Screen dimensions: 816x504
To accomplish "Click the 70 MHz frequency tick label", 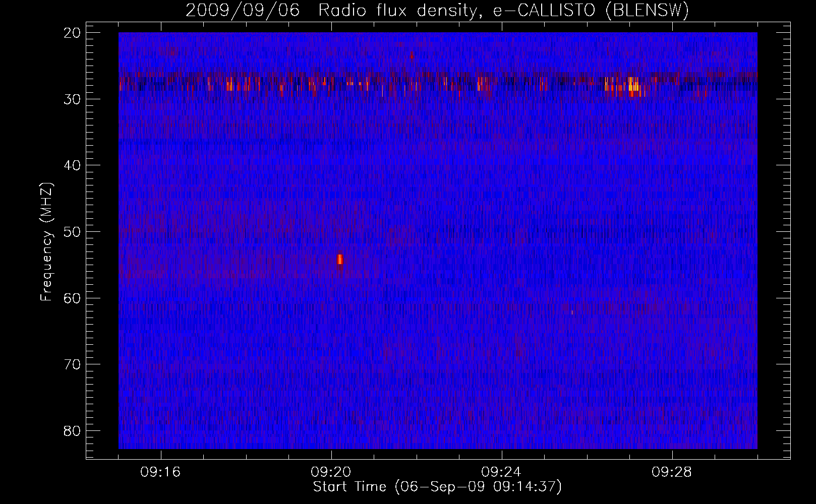I will tap(73, 364).
